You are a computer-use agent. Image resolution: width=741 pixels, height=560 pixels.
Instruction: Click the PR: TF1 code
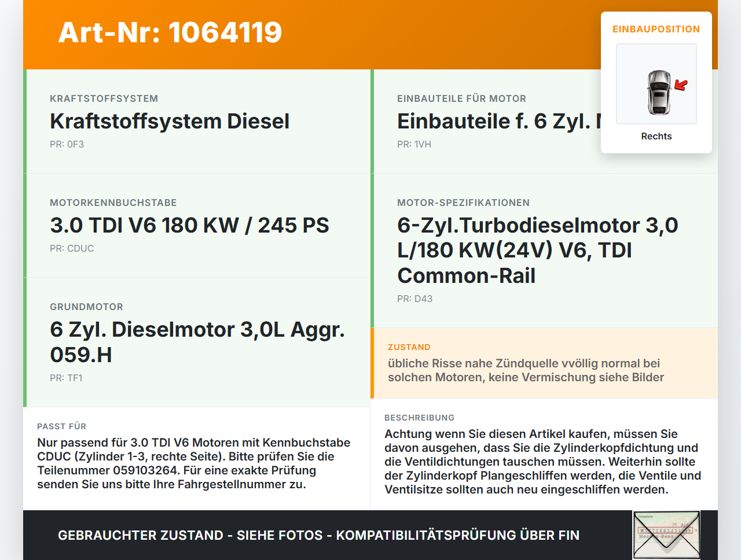66,378
